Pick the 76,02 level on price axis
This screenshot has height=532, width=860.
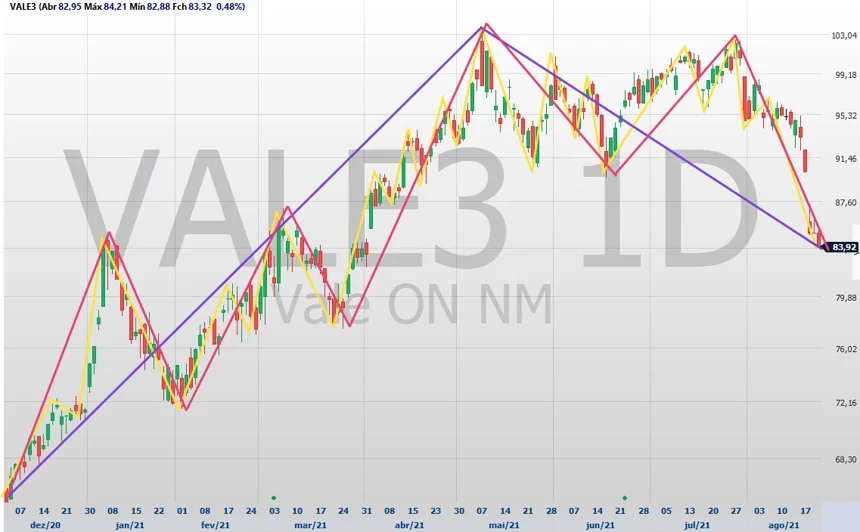click(x=844, y=349)
